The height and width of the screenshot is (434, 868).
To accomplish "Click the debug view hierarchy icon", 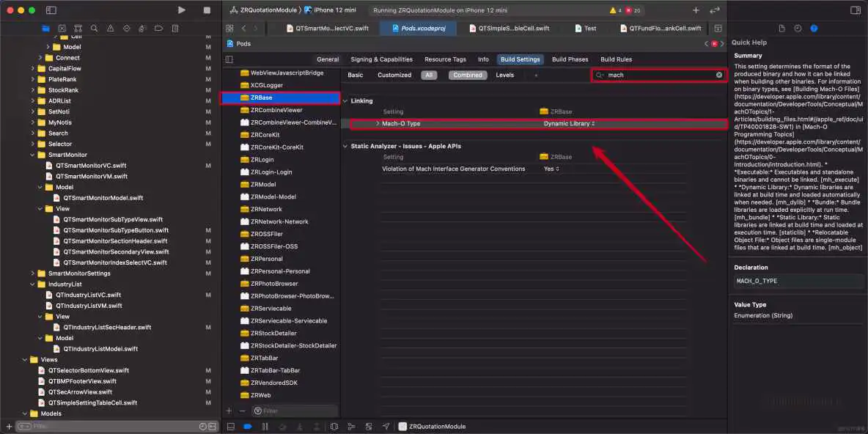I will coord(334,427).
